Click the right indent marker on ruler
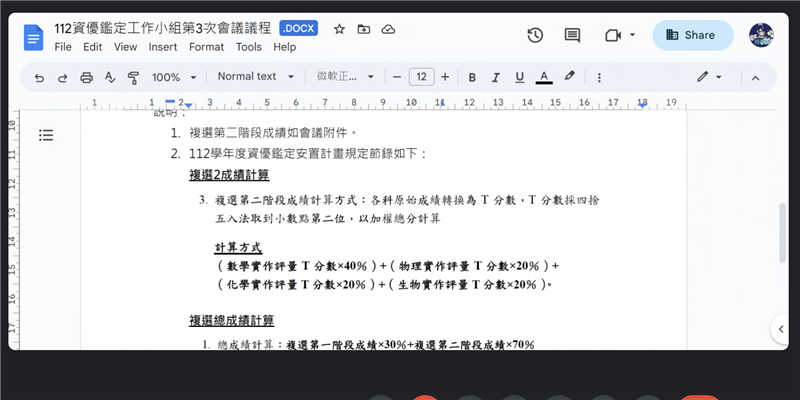This screenshot has width=800, height=400. click(x=642, y=105)
